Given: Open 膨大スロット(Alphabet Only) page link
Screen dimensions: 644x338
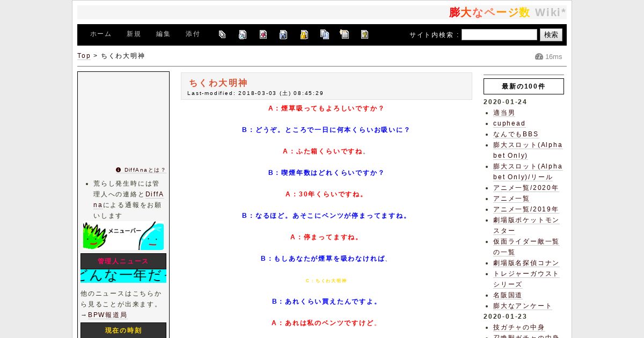Looking at the screenshot, I should click(528, 150).
